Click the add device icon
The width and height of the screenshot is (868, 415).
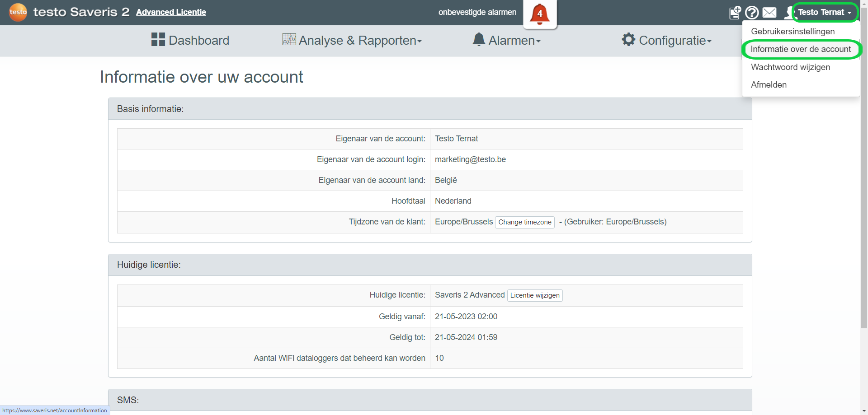point(735,13)
